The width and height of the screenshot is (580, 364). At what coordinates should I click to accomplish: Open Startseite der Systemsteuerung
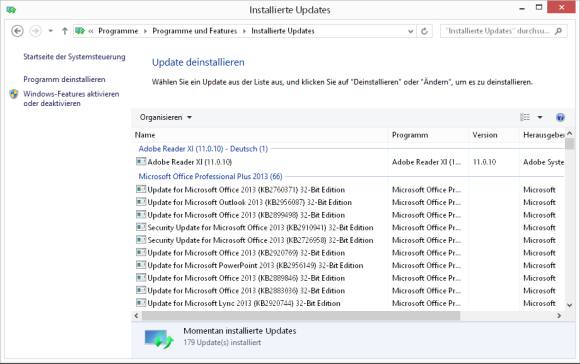74,57
